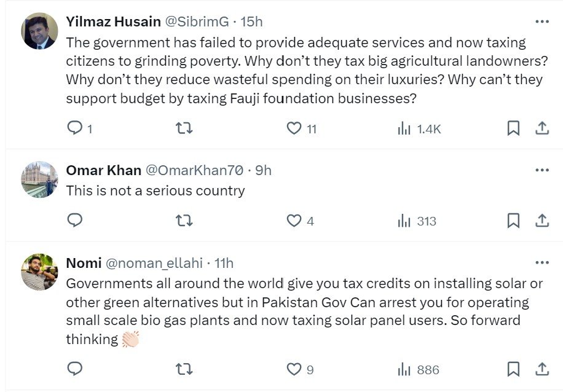
Task: Reply to Nomi's tweet
Action: point(75,369)
